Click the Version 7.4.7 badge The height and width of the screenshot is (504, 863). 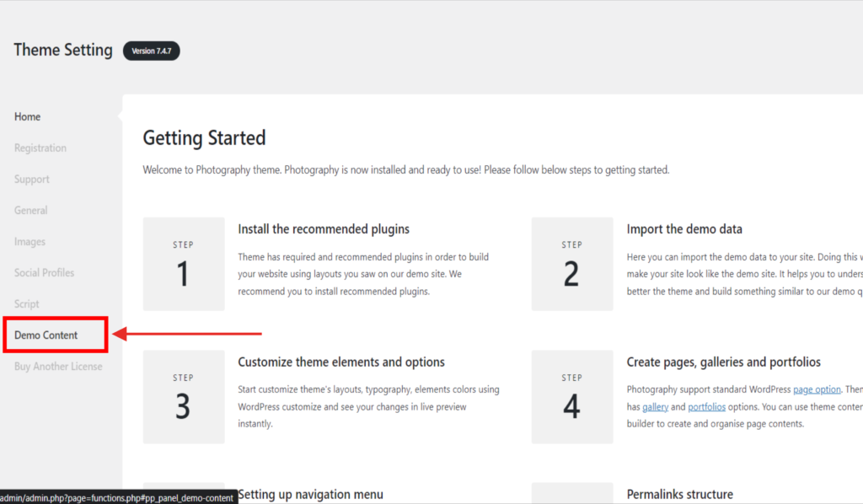point(152,51)
